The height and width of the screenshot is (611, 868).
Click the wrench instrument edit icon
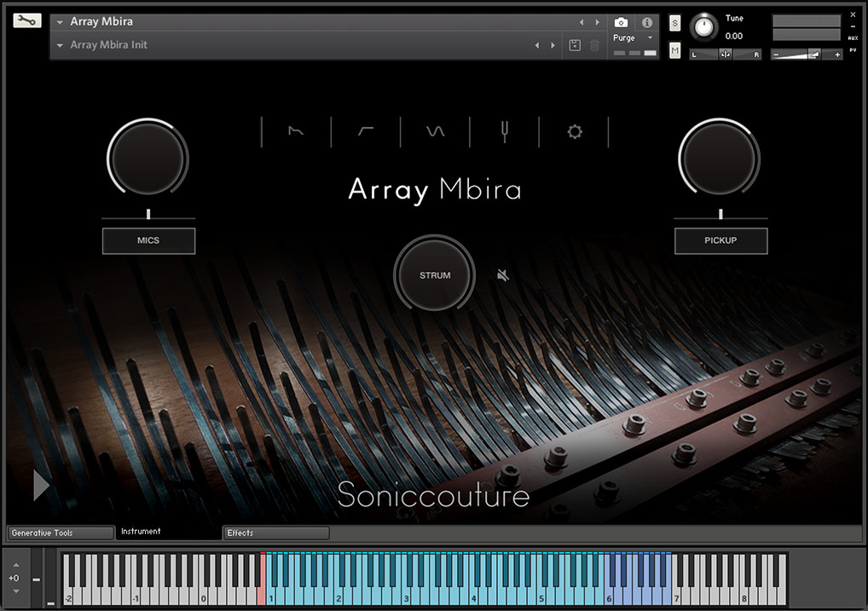27,20
